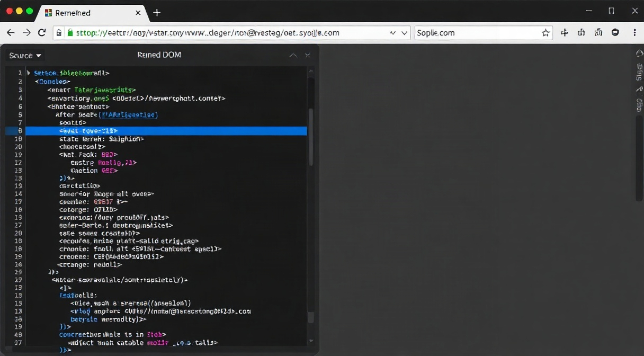Open the browser three-dot menu

pyautogui.click(x=634, y=32)
